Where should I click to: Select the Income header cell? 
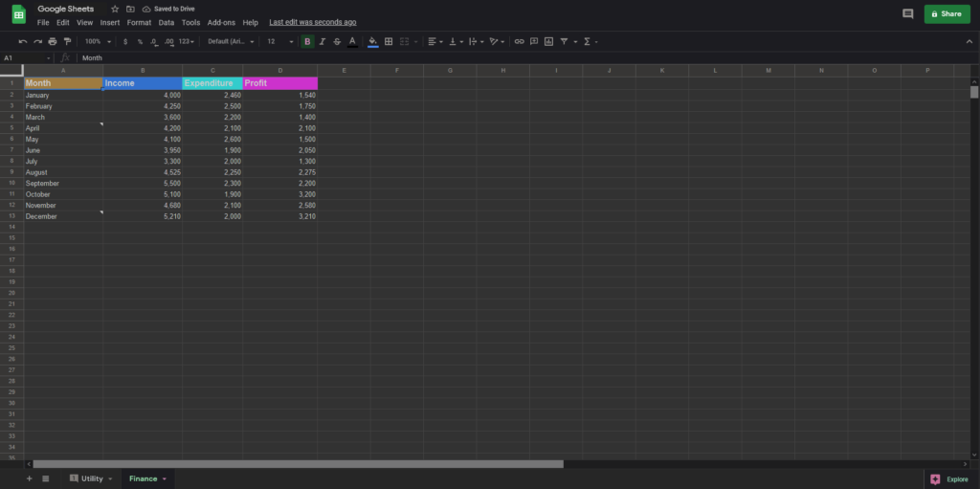click(143, 83)
